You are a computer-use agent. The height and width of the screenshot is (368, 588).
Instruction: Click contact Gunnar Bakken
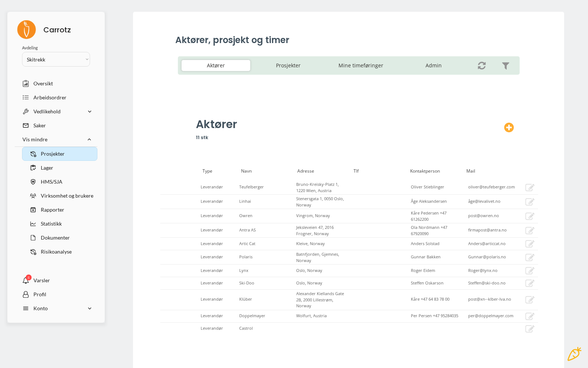click(426, 257)
